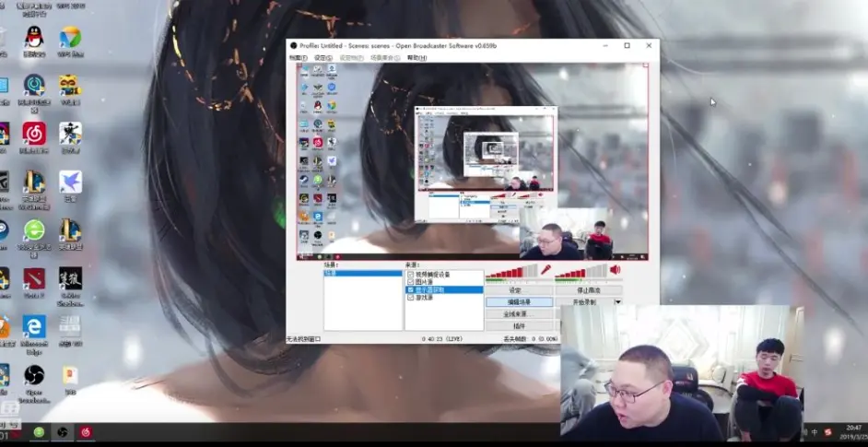Click the red Sogou tray icon
The width and height of the screenshot is (868, 447).
(x=828, y=432)
